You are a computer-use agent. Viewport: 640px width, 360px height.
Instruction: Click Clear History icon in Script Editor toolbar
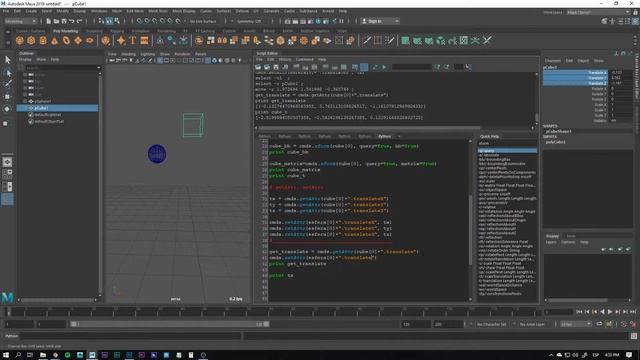click(296, 67)
